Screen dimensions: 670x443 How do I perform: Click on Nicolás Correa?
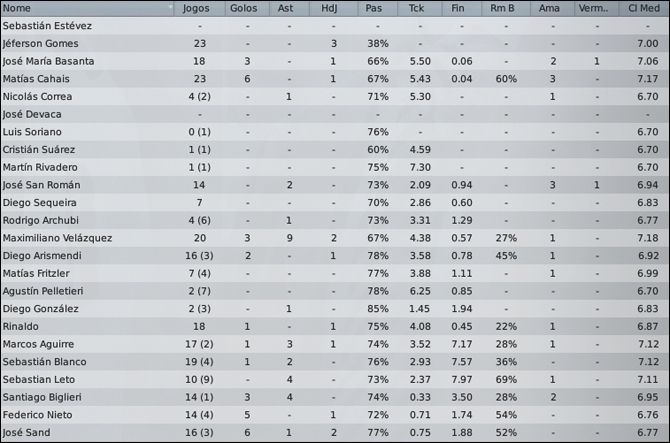[x=37, y=97]
